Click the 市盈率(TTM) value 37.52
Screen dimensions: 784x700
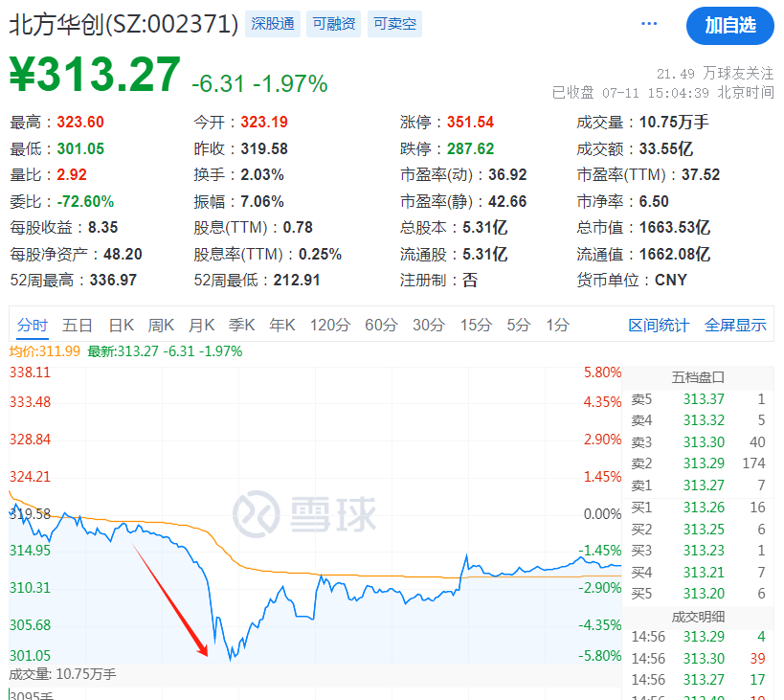pos(701,174)
